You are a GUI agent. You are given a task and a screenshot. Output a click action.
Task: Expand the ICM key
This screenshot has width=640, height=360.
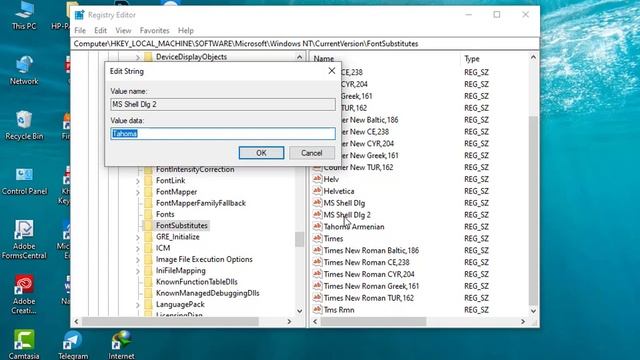(x=138, y=248)
